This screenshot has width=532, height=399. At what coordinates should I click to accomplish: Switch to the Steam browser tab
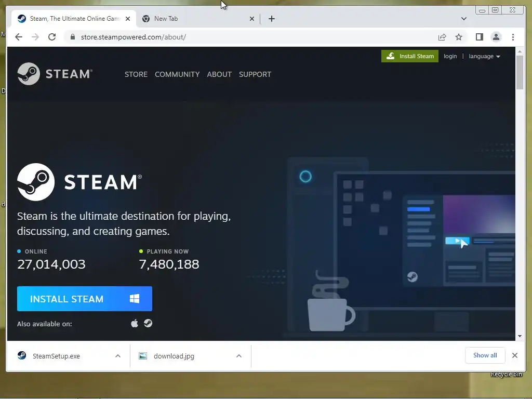tap(74, 19)
